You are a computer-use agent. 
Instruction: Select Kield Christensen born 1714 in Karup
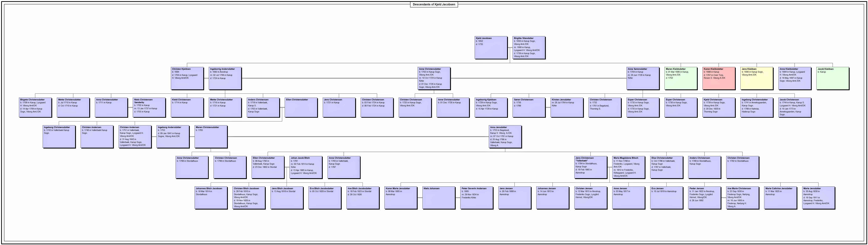(x=187, y=107)
